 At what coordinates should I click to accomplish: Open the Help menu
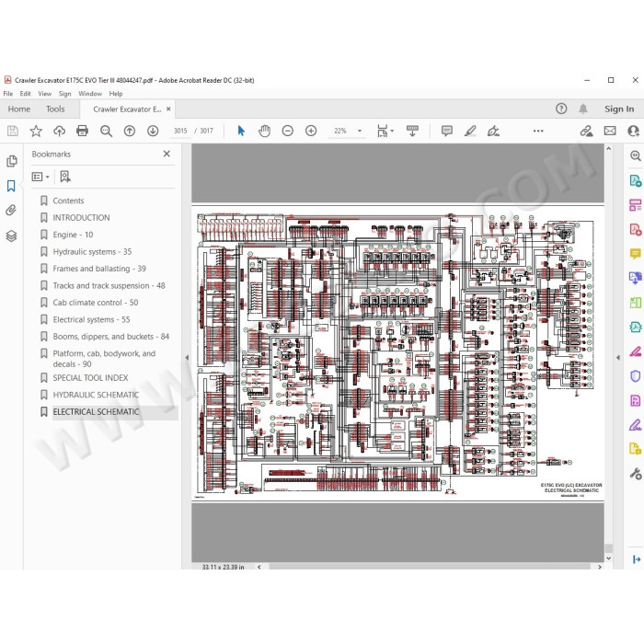116,94
